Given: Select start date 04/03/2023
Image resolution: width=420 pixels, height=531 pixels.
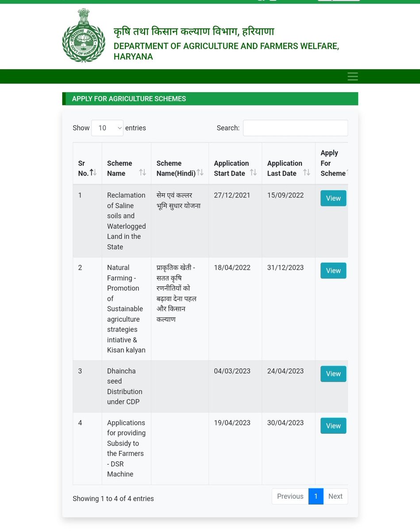Looking at the screenshot, I should click(x=232, y=371).
